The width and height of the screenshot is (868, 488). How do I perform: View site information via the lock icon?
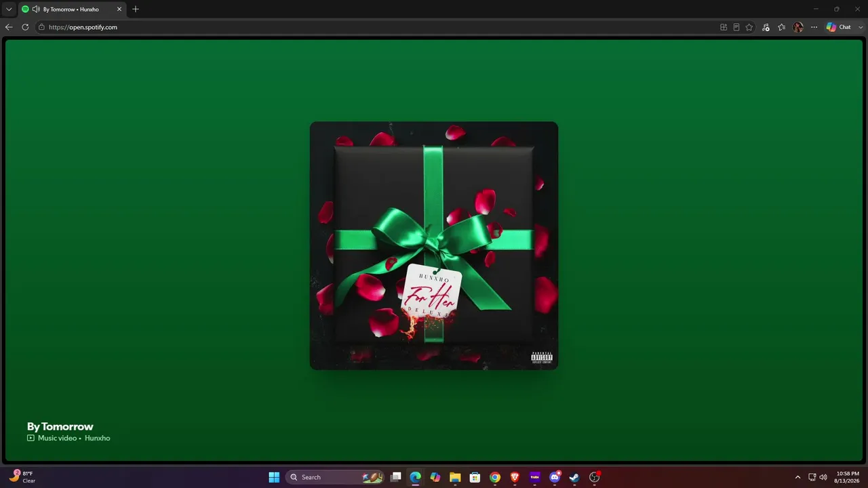coord(41,27)
